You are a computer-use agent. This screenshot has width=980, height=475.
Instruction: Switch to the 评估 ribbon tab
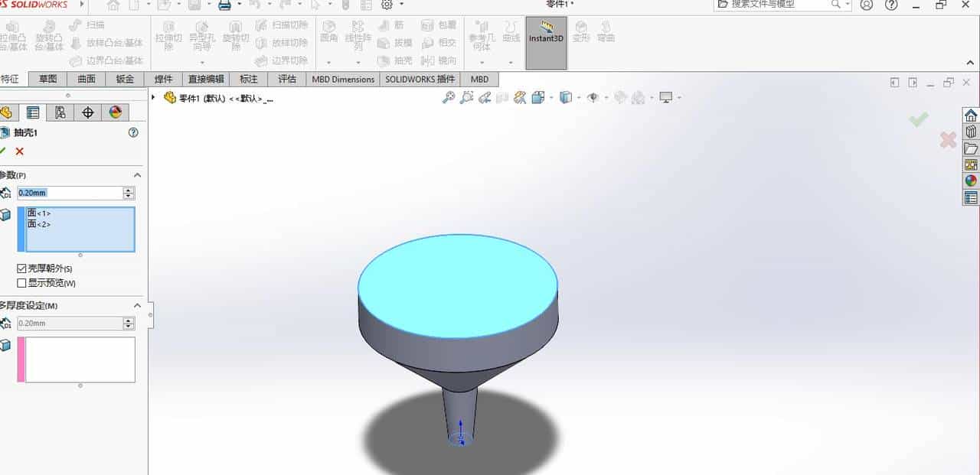tap(286, 79)
